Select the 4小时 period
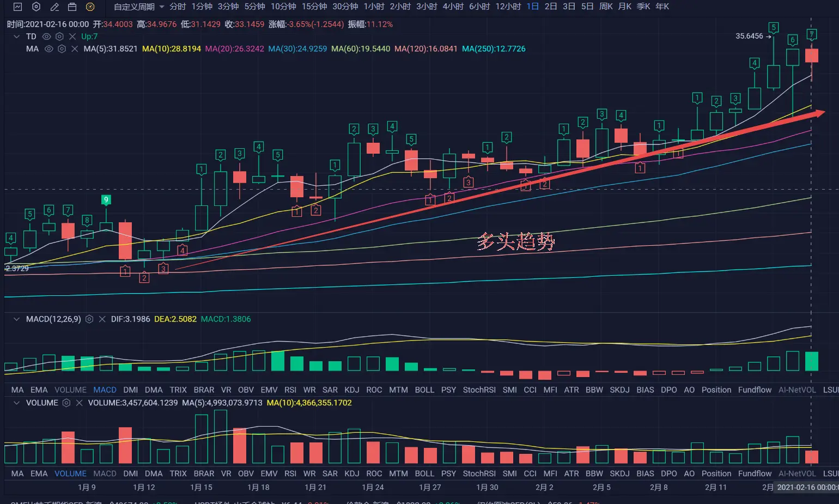 click(453, 7)
